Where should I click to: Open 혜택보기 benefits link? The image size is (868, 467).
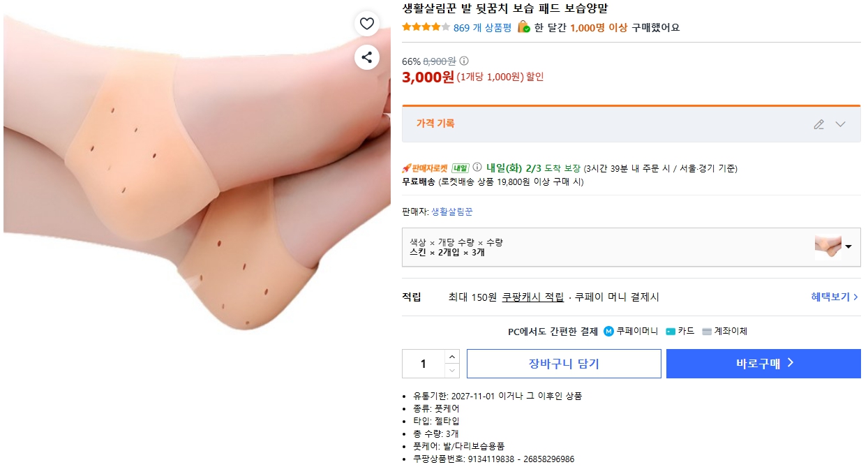pos(835,297)
